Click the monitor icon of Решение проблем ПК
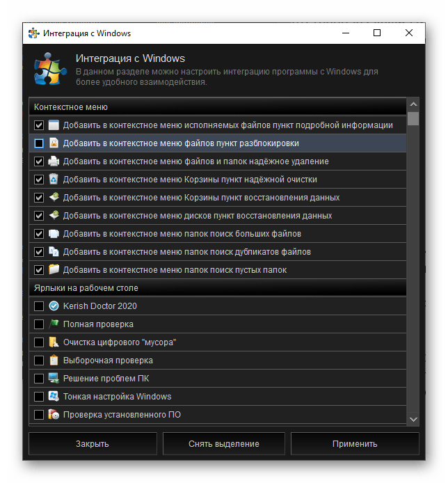The height and width of the screenshot is (483, 448). pos(54,379)
